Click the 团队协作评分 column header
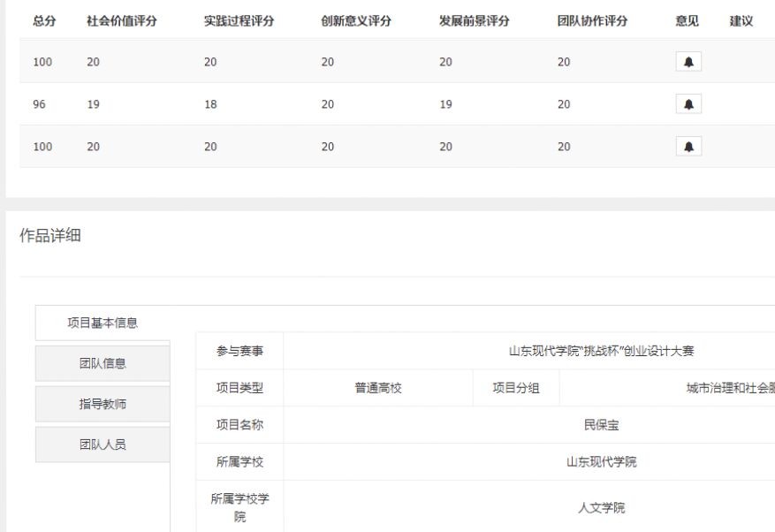Screen dimensions: 775x532 click(592, 20)
